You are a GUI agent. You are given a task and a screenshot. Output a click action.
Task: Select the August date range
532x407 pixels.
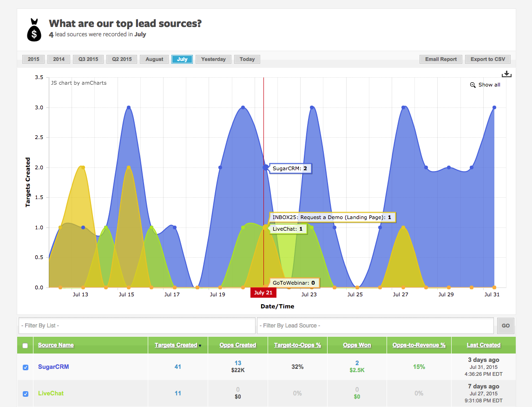[x=154, y=59]
